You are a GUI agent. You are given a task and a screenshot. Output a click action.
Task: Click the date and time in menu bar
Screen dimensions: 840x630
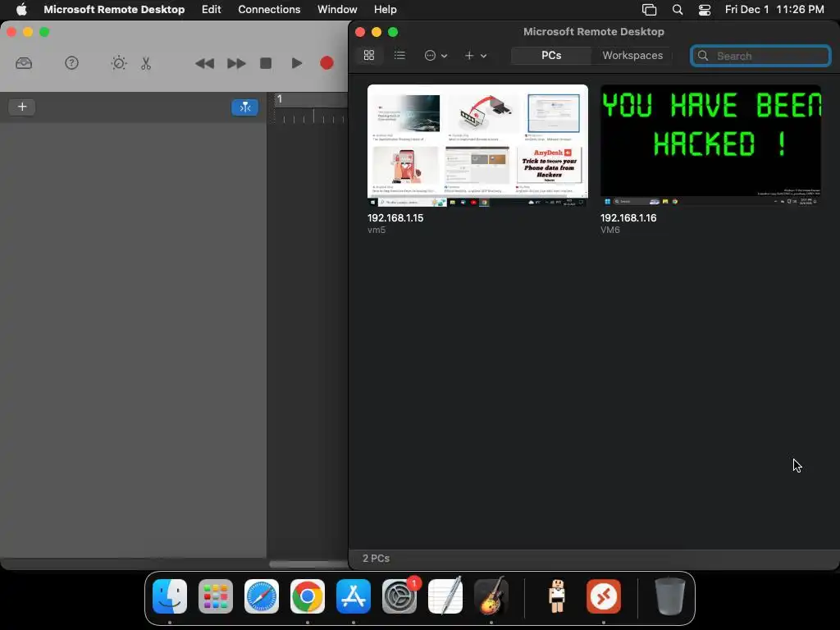pos(774,9)
